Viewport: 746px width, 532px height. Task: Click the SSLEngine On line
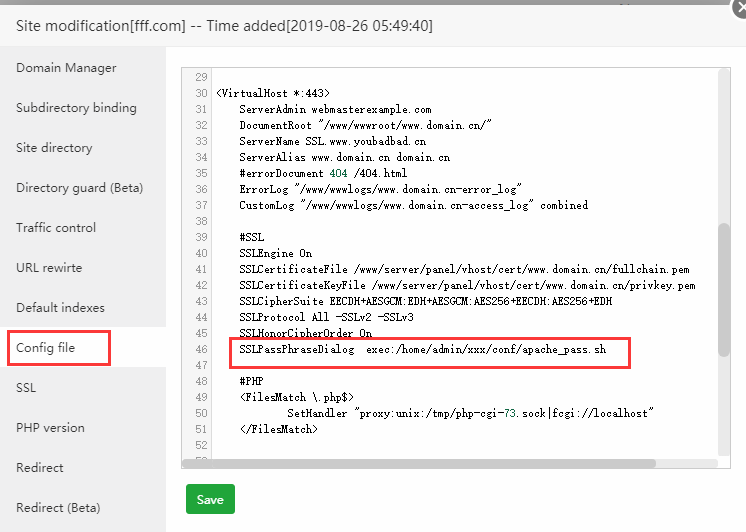click(x=275, y=253)
